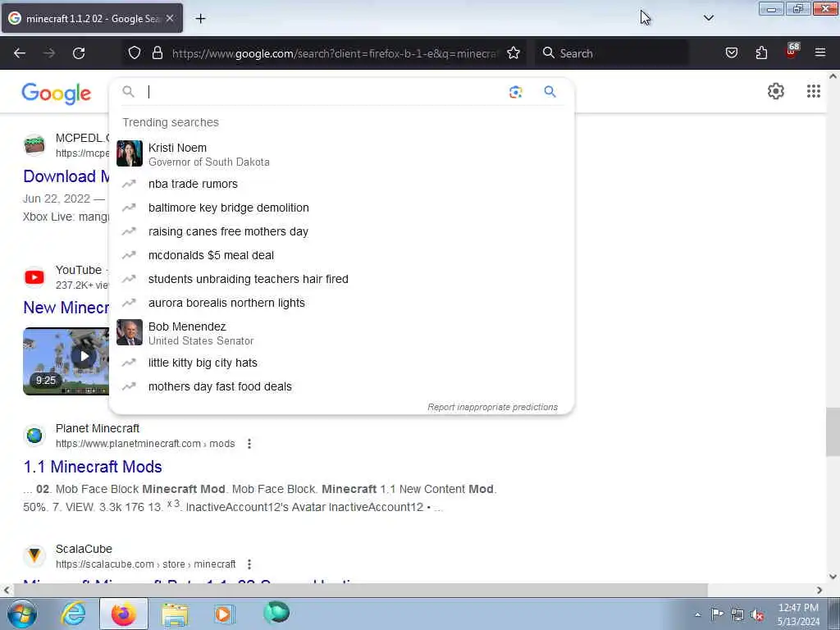
Task: Pick mothers day fast food deals
Action: pos(341,387)
